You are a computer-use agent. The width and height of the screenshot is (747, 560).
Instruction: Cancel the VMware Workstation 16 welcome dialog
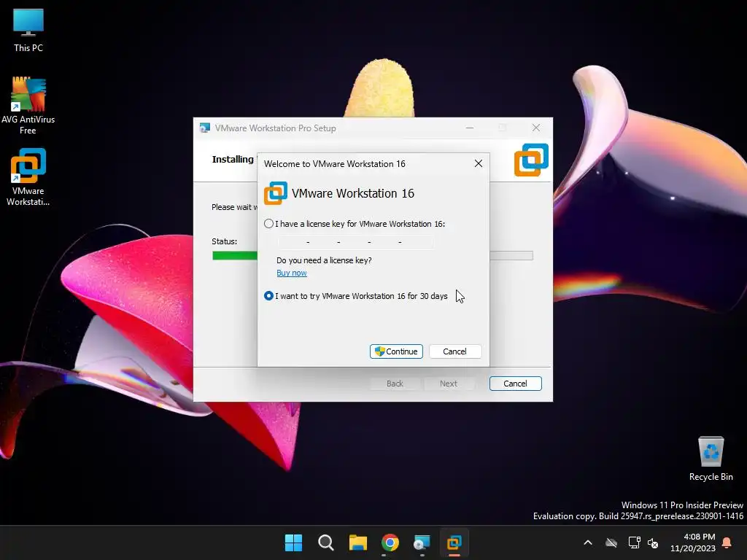(455, 351)
